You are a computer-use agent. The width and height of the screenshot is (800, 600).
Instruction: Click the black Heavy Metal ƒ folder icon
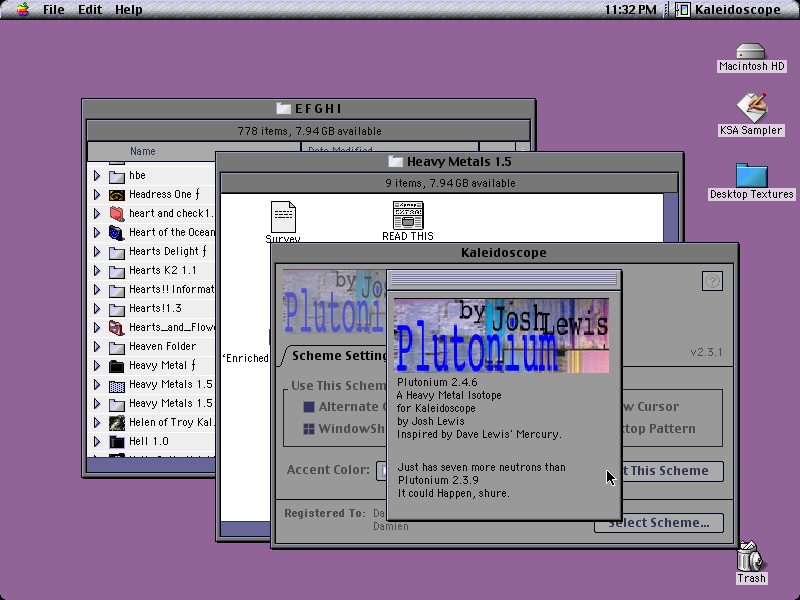coord(117,366)
